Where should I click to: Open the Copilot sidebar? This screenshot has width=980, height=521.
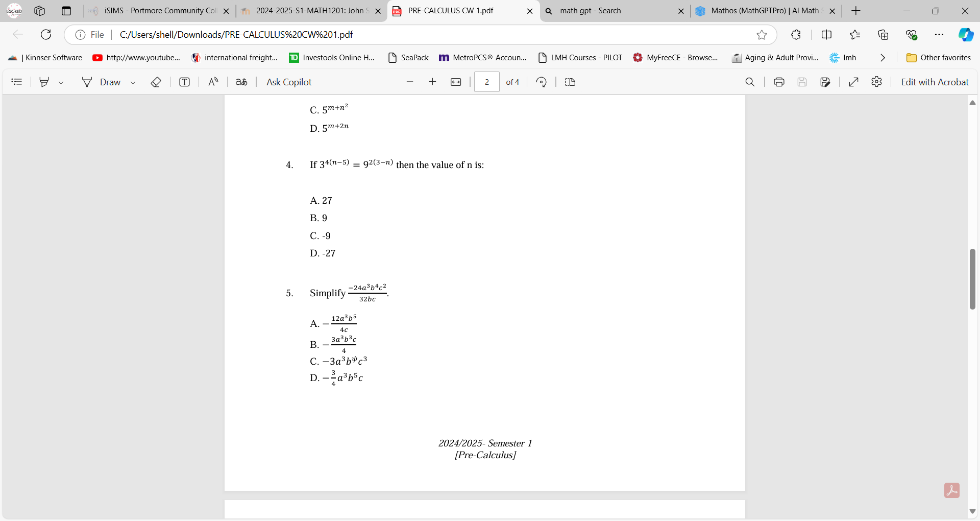966,35
